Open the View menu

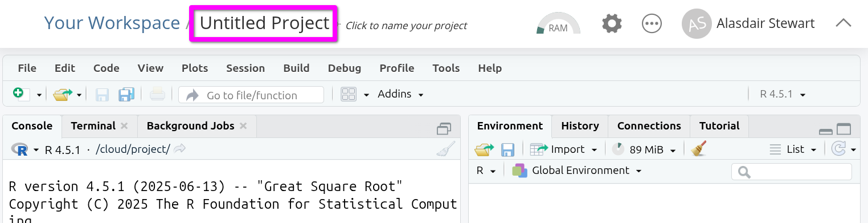click(150, 68)
